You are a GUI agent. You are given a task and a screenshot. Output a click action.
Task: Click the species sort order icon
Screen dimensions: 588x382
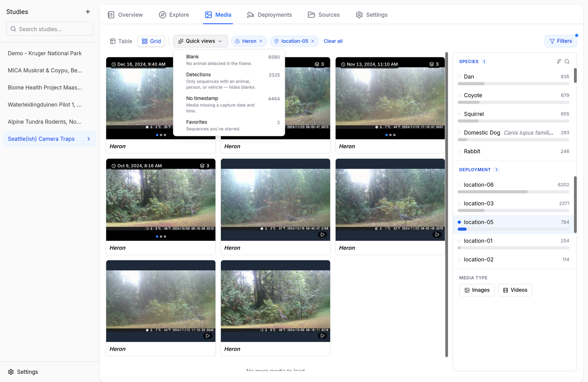[559, 61]
